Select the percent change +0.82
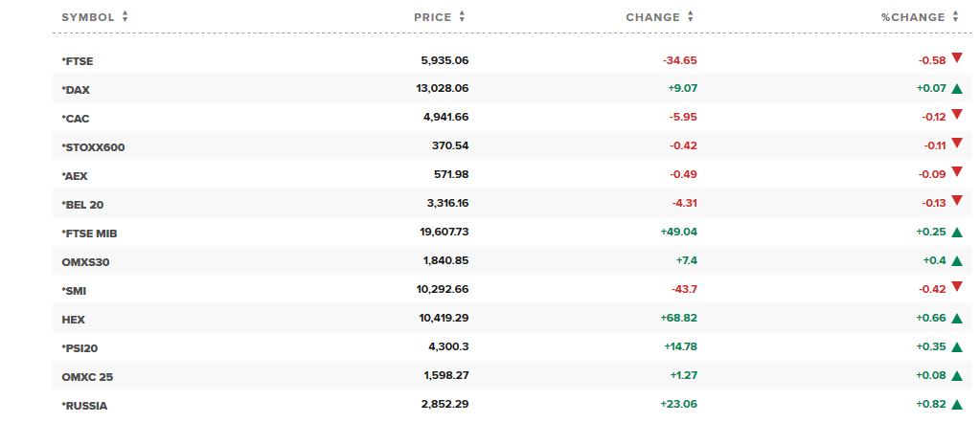Screen dimensions: 980x445 pos(931,405)
